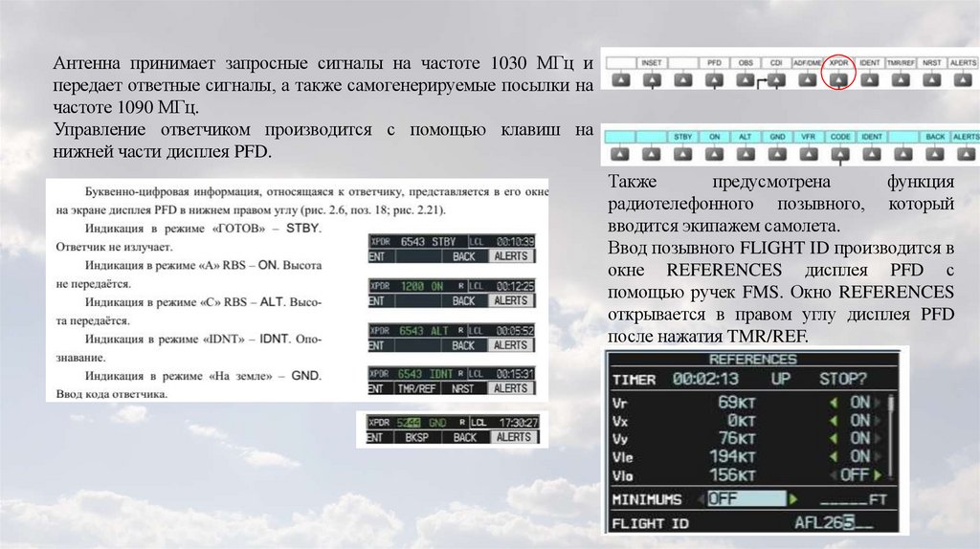Toggle Vr bug using its left green arrow

[834, 403]
